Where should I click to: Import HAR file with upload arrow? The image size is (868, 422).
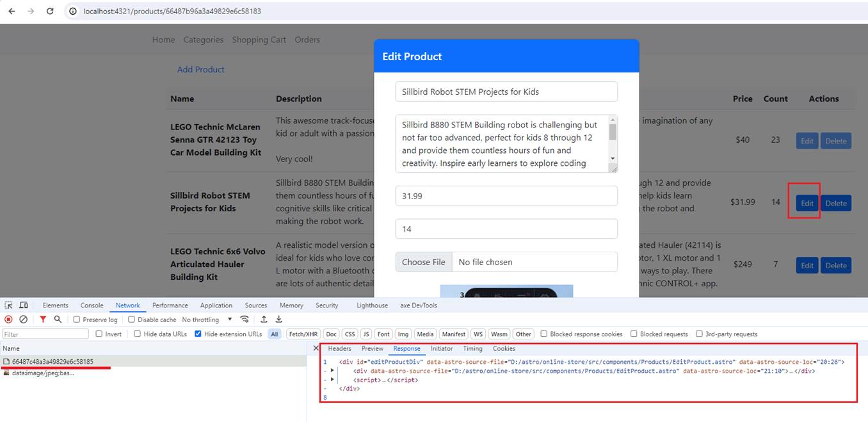(x=264, y=320)
